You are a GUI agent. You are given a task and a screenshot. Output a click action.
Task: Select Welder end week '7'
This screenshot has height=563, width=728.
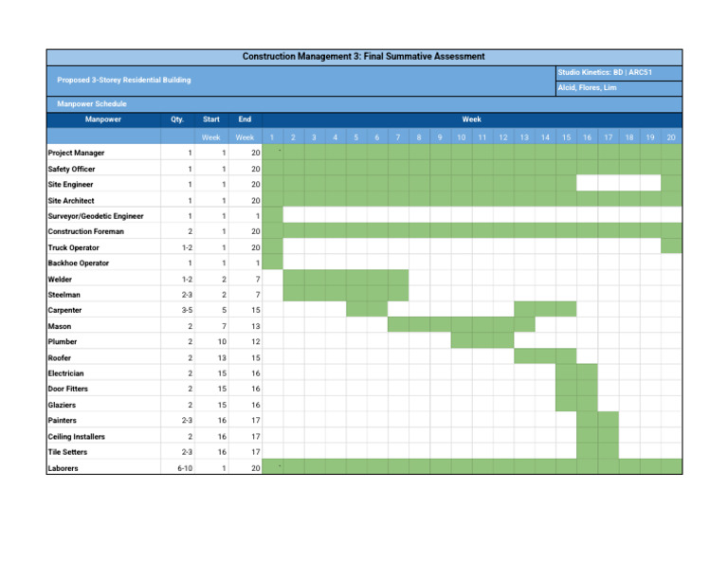[x=258, y=279]
